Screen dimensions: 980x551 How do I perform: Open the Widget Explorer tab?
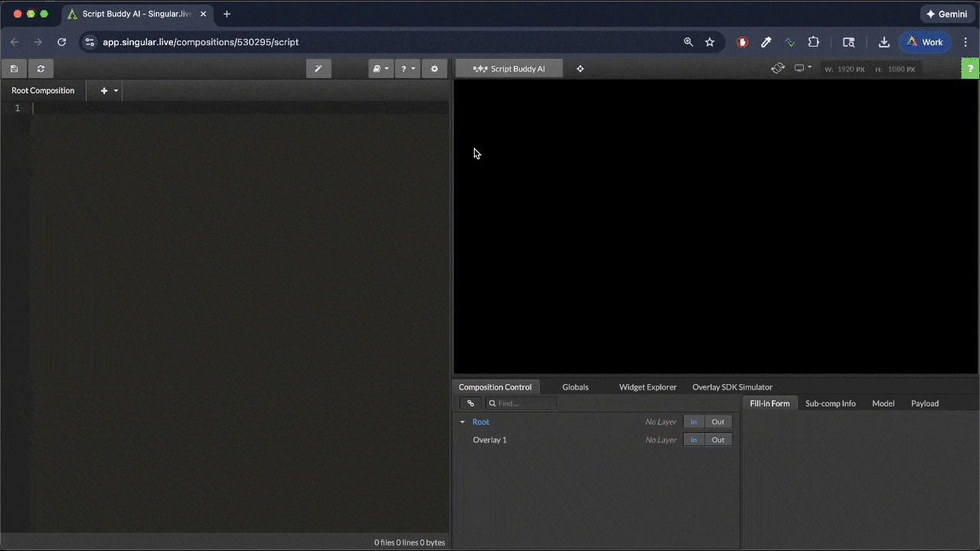(648, 387)
